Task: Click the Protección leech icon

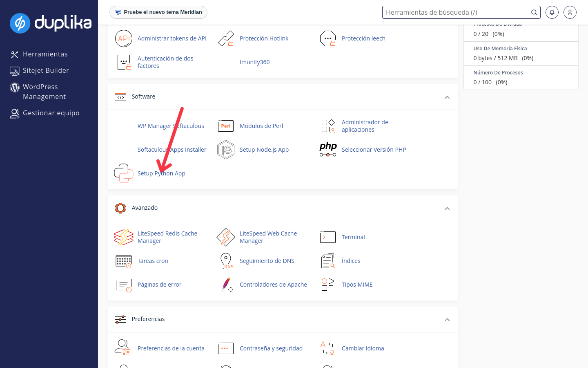Action: 328,38
